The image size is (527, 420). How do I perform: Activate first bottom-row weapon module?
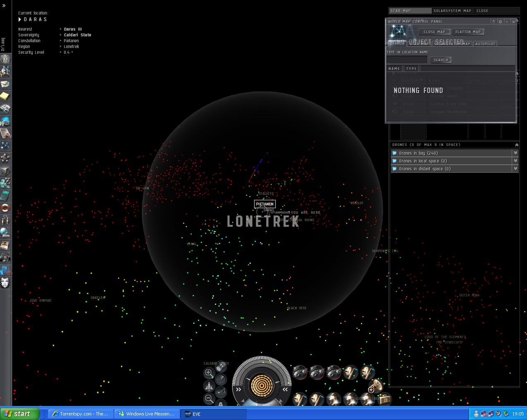[300, 399]
